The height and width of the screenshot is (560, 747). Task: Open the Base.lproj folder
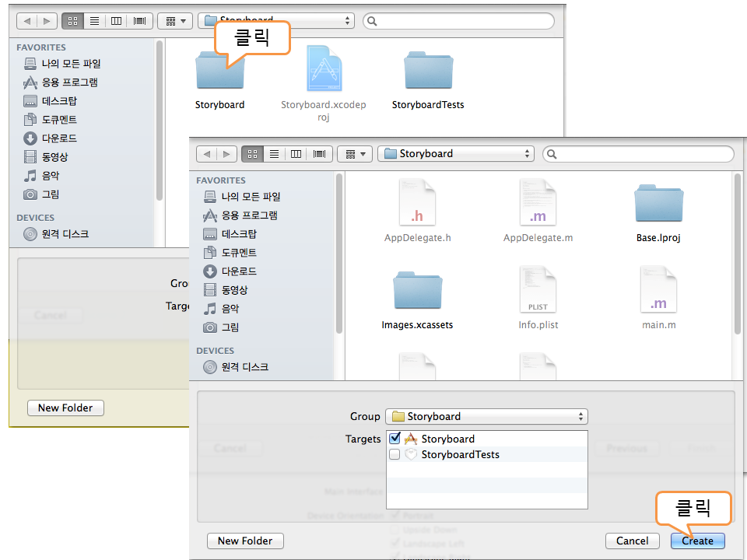[x=658, y=204]
